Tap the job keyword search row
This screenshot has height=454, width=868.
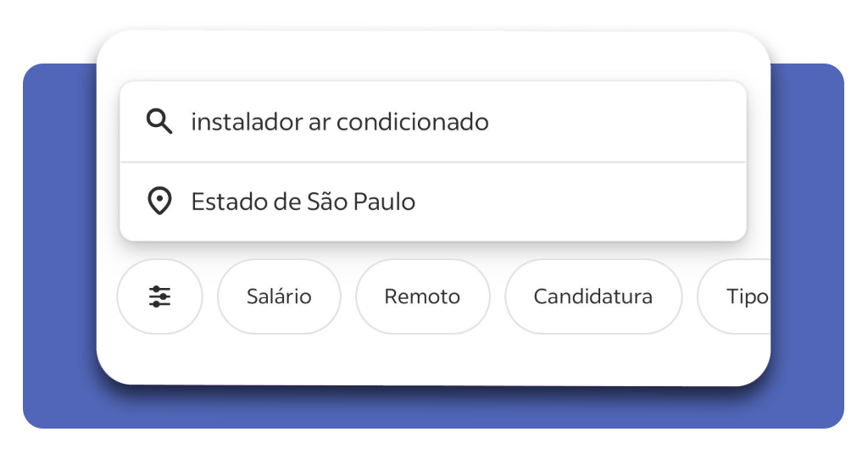(x=433, y=122)
